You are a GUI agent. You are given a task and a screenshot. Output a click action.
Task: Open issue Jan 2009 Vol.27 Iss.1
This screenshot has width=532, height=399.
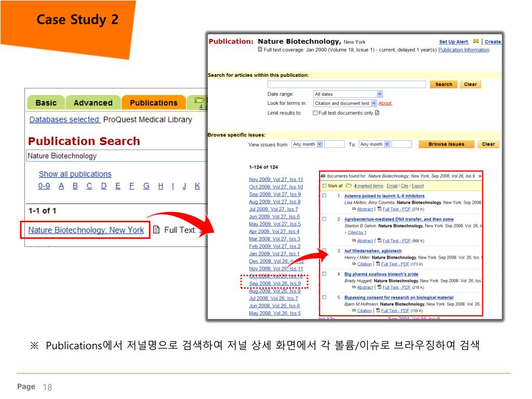(x=274, y=254)
